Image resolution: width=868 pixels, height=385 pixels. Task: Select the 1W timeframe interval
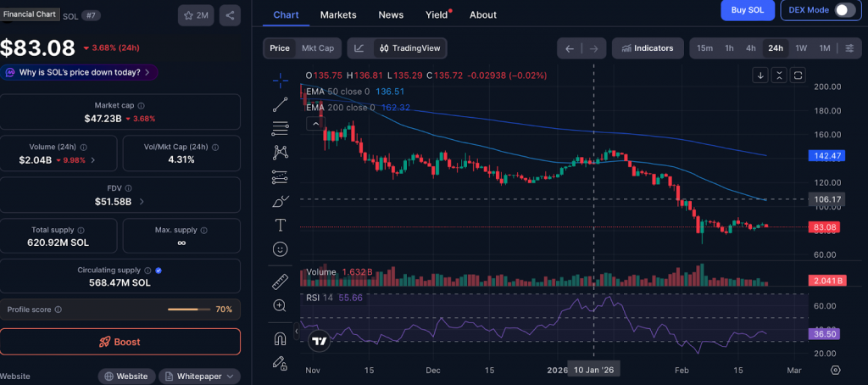coord(800,48)
